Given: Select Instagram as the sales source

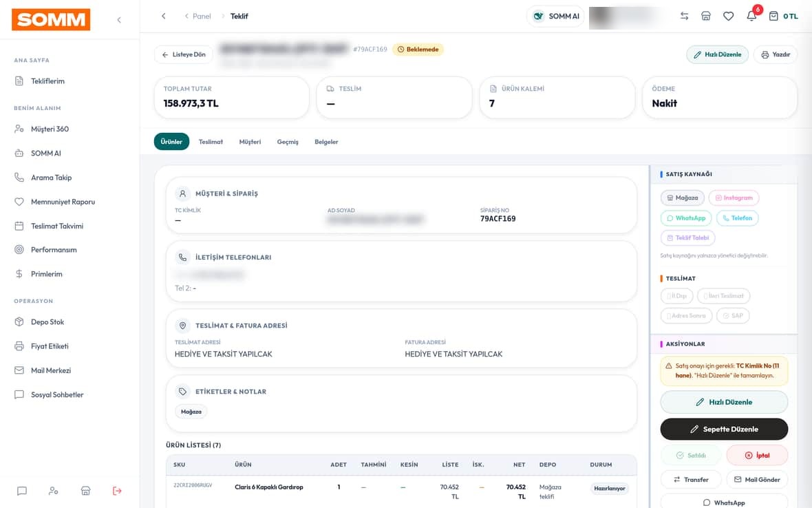Looking at the screenshot, I should tap(734, 198).
